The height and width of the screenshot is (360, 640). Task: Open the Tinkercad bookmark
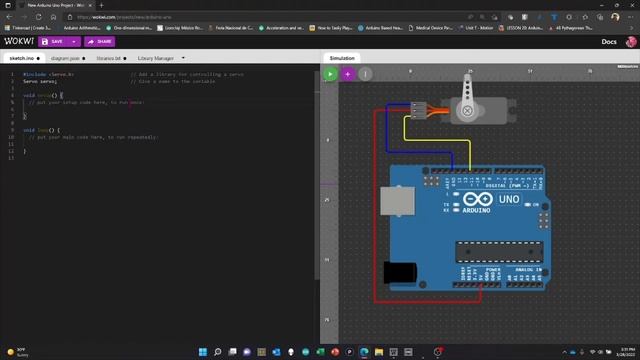(28, 28)
